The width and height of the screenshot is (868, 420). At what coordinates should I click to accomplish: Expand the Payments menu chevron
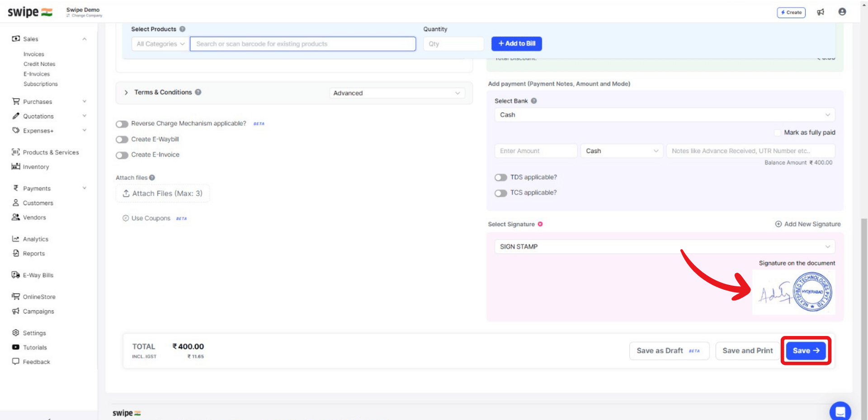tap(85, 188)
